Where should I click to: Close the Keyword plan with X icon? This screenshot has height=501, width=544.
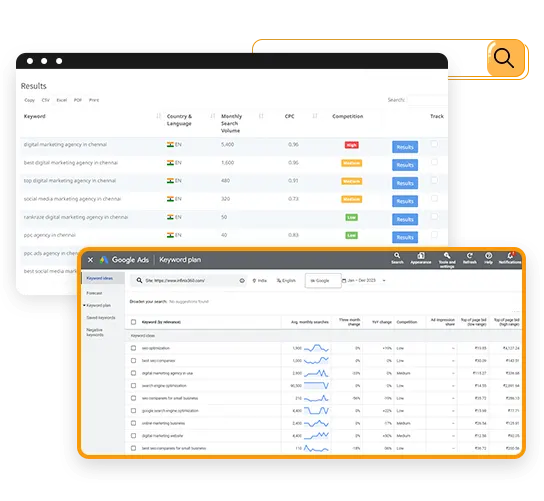[x=90, y=260]
